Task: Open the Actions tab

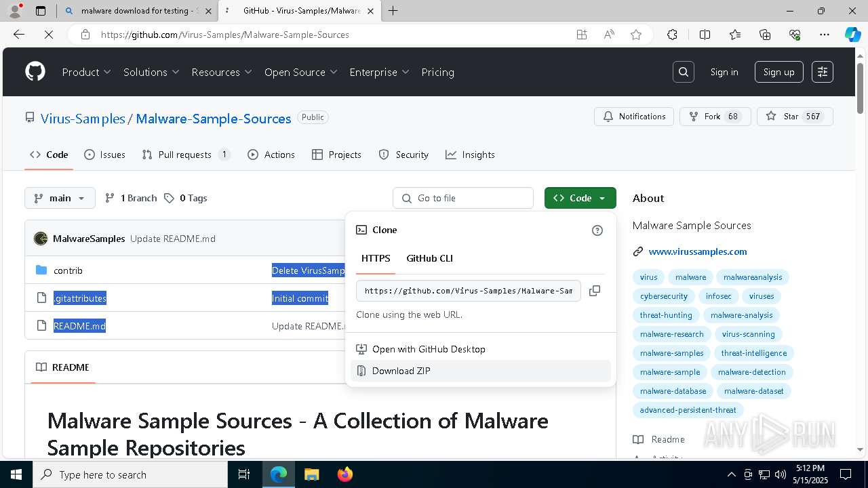Action: (271, 155)
